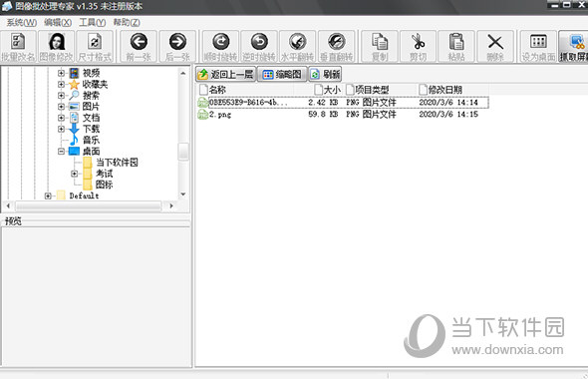
Task: Click the 2.42 KB size cell
Action: tap(323, 102)
